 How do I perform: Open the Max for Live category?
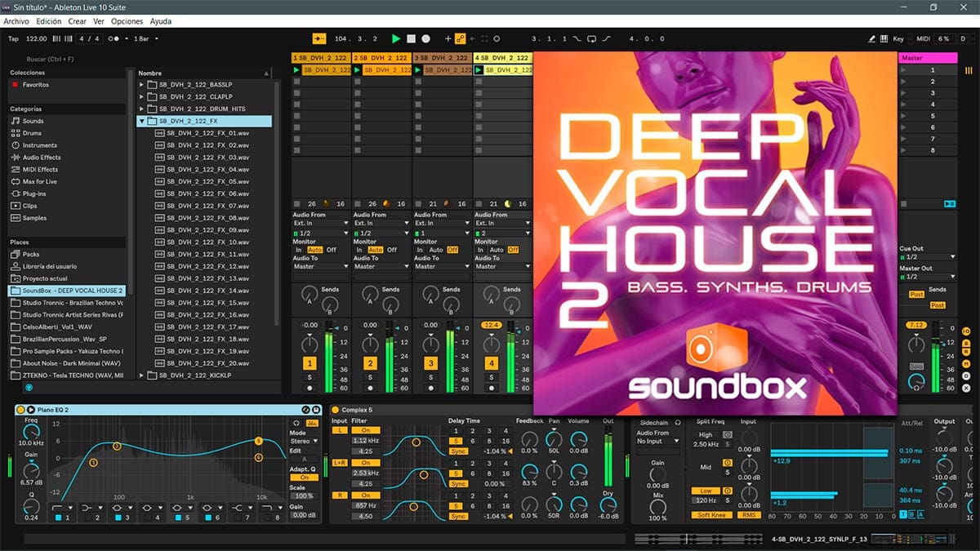tap(40, 181)
